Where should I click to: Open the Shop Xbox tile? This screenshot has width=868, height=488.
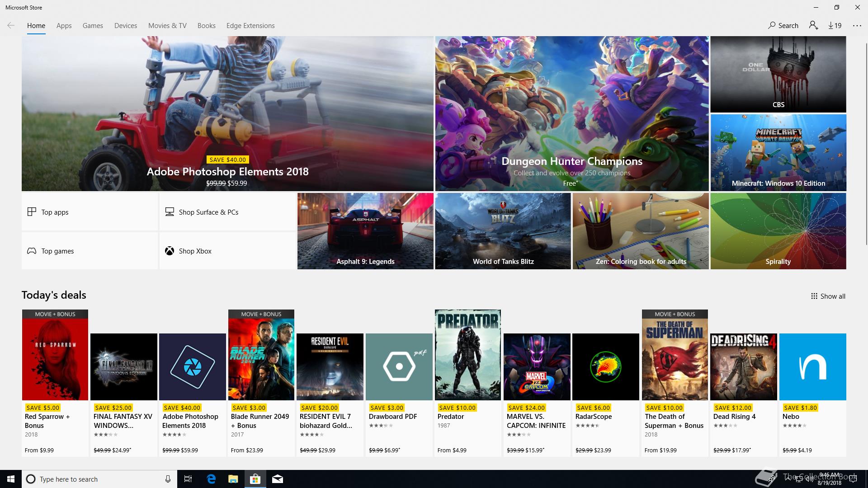tap(227, 251)
